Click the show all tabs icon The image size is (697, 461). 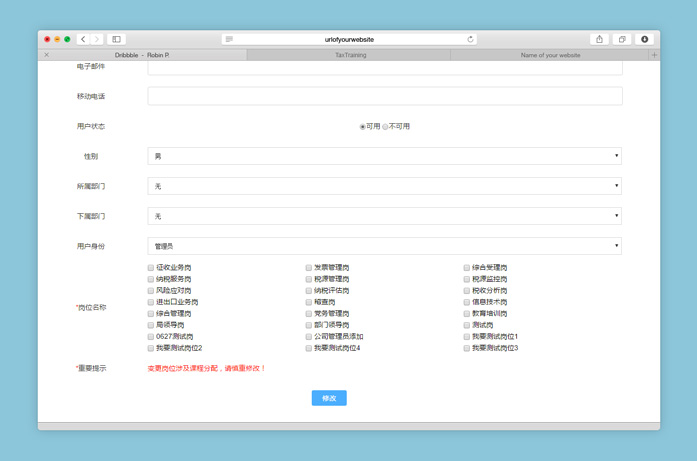[x=622, y=39]
